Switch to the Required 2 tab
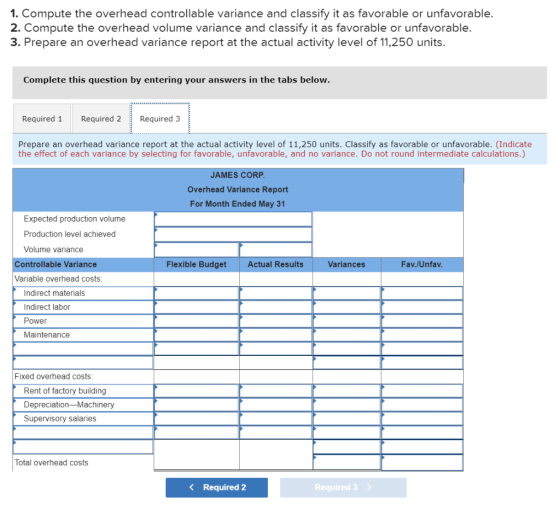 tap(101, 119)
